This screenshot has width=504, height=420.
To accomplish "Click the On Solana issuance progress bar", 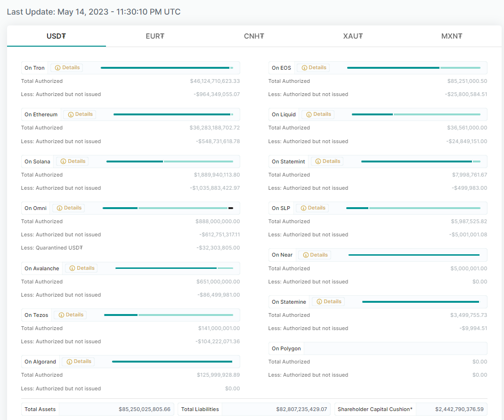I will click(x=170, y=162).
